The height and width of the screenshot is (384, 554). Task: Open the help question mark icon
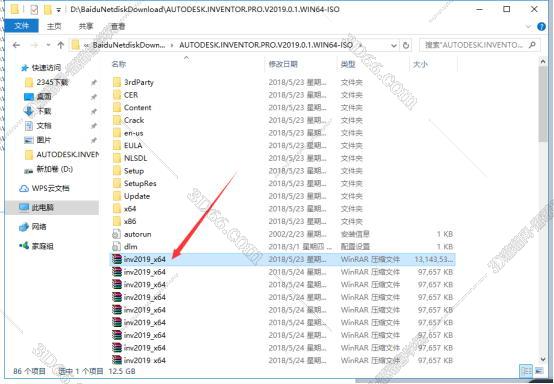(x=541, y=26)
